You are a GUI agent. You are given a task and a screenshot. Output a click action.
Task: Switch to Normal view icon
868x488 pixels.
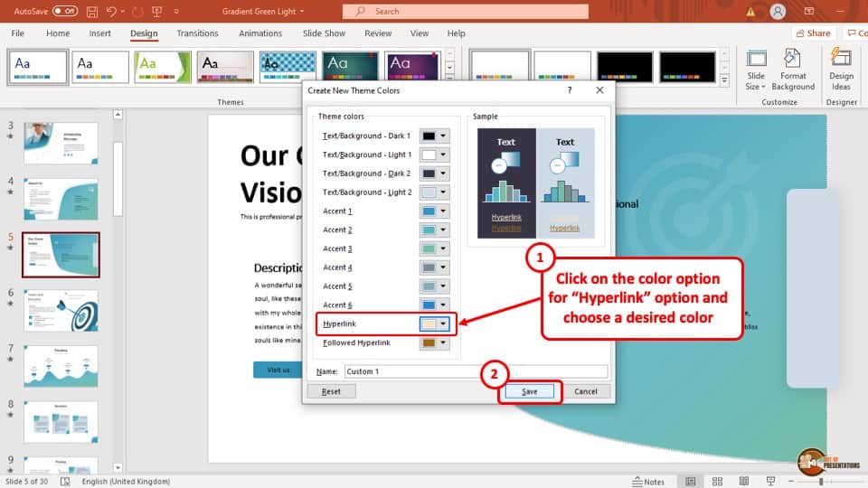[x=690, y=482]
